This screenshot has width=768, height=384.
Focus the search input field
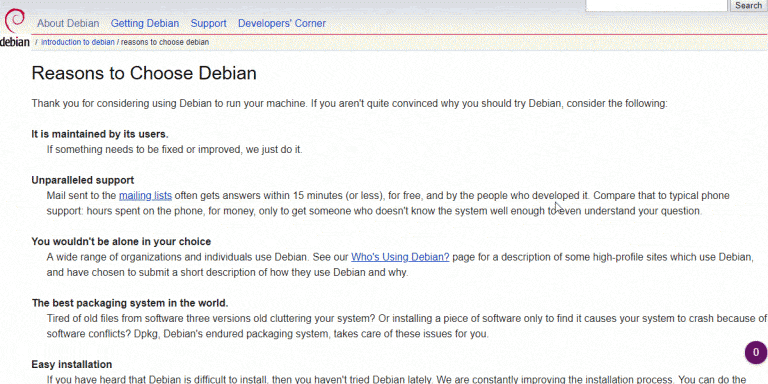(x=656, y=5)
